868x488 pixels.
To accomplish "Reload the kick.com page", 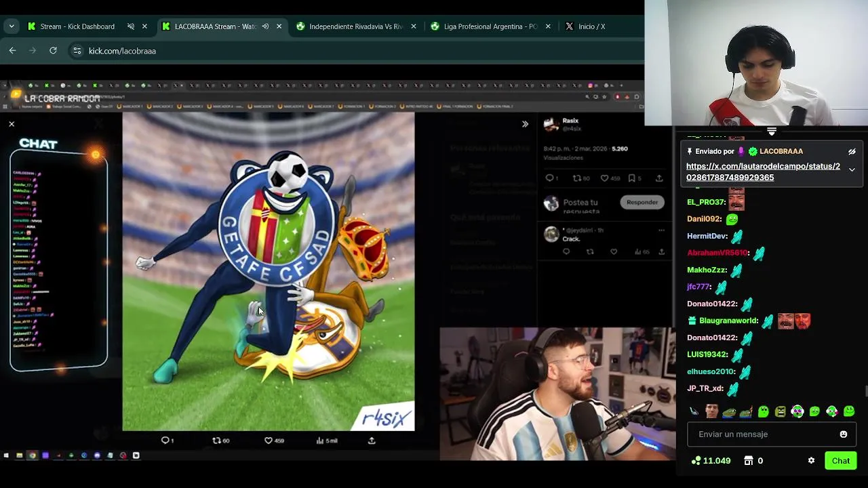I will coord(53,50).
